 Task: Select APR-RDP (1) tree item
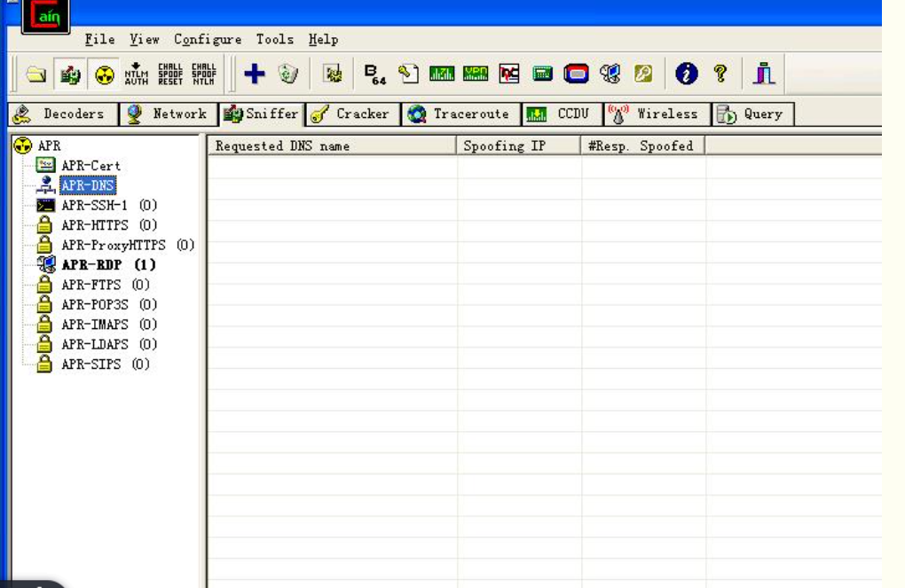(x=108, y=265)
